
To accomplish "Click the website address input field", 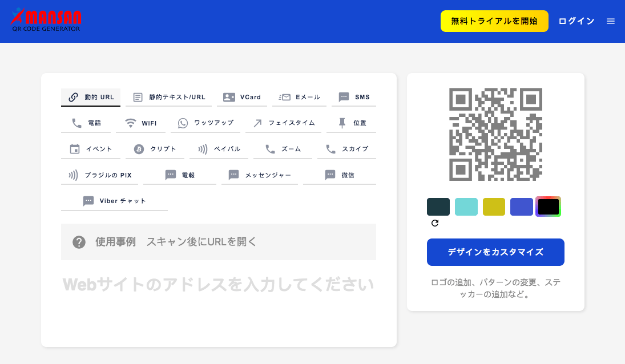I will point(219,285).
